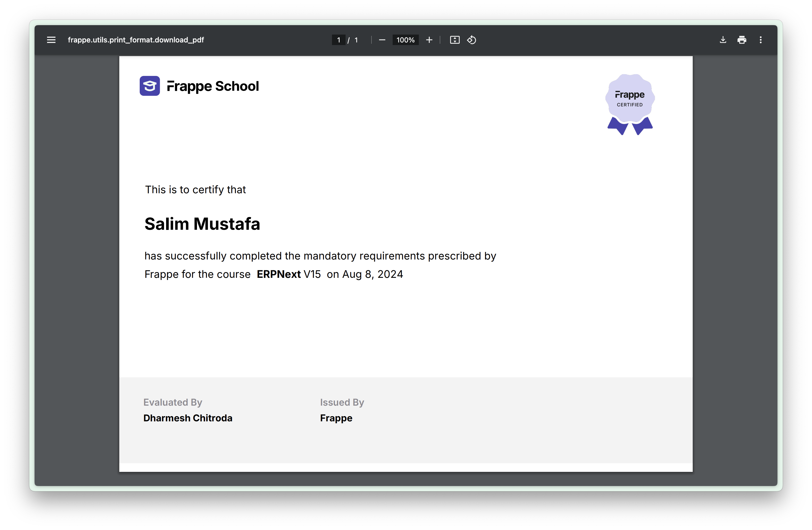Screen dimensions: 812x530
Task: Click the Frappe School graduation cap logo
Action: tap(149, 86)
